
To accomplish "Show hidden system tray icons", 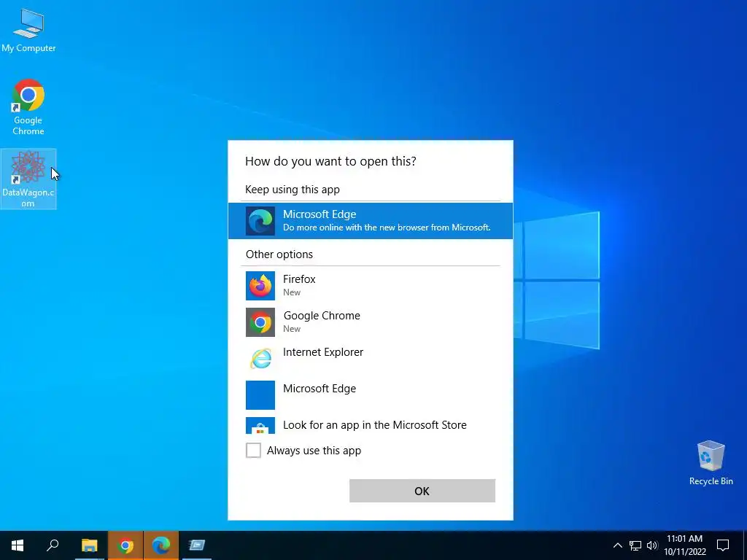I will click(617, 545).
